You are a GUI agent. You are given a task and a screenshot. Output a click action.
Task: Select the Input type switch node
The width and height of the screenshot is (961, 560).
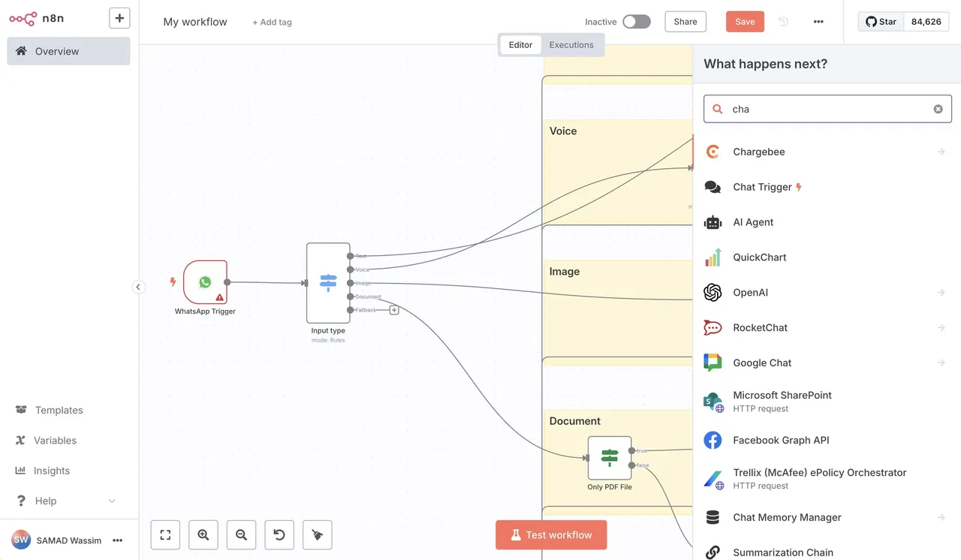[328, 282]
